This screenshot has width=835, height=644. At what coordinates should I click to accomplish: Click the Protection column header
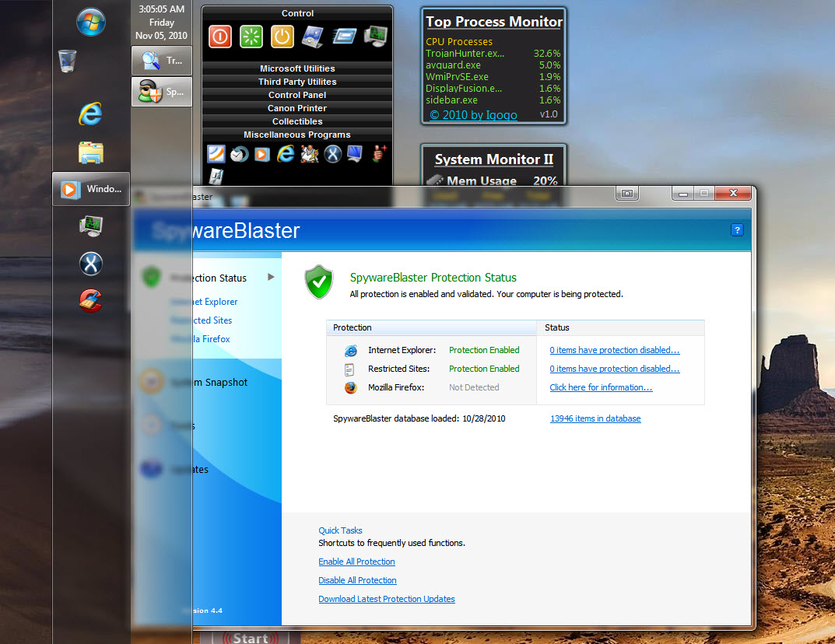point(431,328)
